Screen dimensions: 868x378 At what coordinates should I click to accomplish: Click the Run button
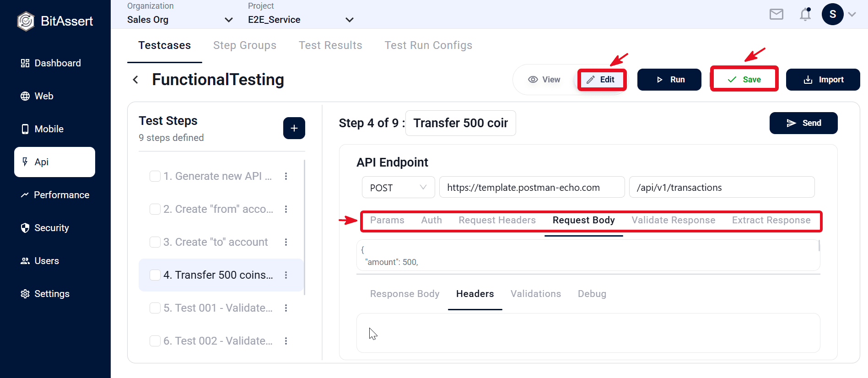[669, 80]
